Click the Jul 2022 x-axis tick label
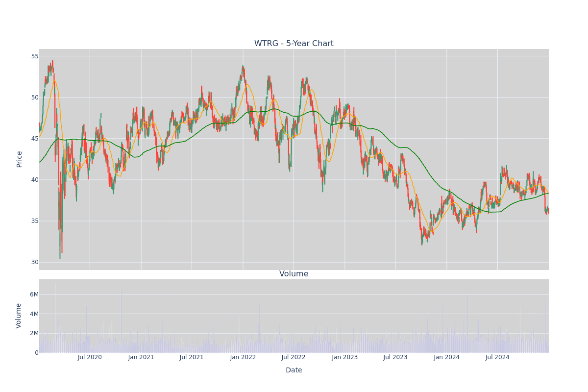 pyautogui.click(x=294, y=357)
